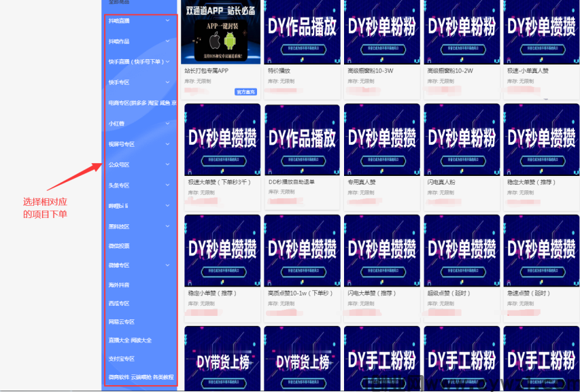Click the 高质点赞10-1w（下单秒）title
This screenshot has width=580, height=392.
pyautogui.click(x=301, y=293)
